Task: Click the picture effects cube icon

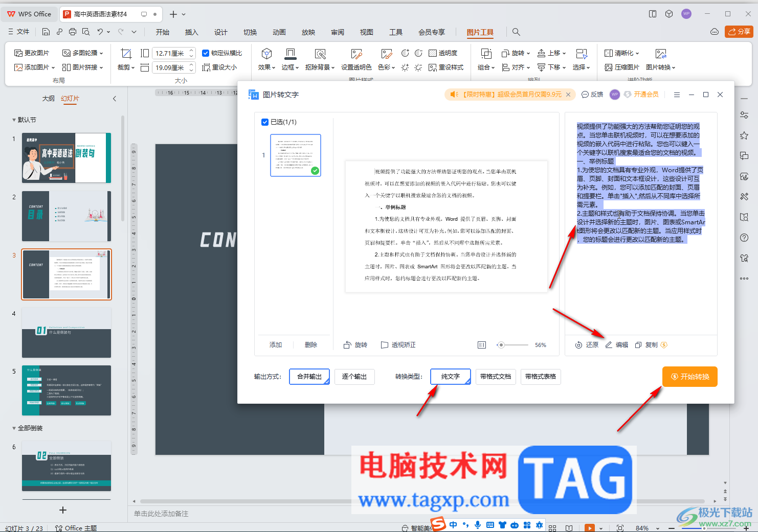Action: 266,54
